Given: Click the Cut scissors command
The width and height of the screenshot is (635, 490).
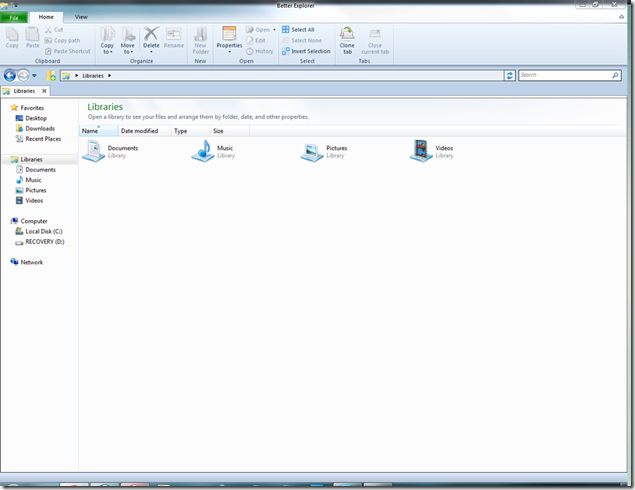Looking at the screenshot, I should pyautogui.click(x=54, y=30).
